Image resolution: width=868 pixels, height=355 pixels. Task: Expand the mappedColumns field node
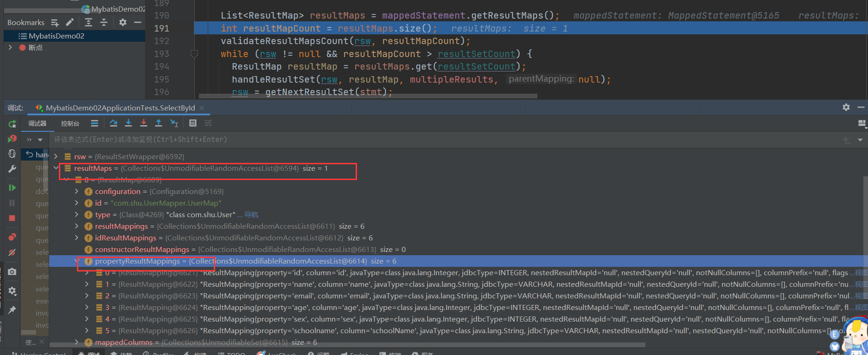point(77,342)
